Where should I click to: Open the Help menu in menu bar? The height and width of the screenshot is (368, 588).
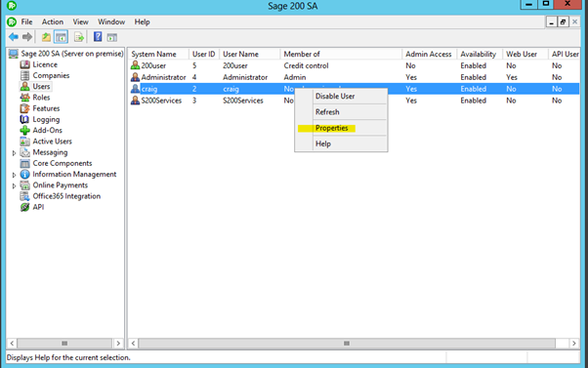[x=143, y=21]
